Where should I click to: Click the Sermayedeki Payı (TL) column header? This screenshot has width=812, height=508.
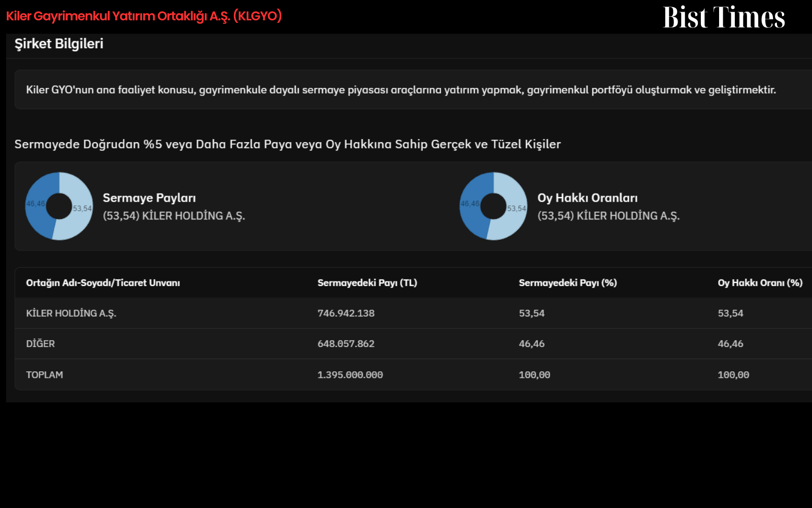tap(367, 283)
